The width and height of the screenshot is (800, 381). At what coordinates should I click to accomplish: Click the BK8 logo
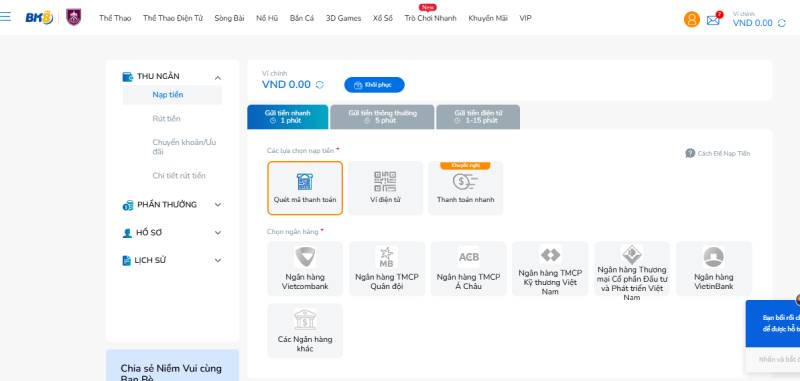click(x=39, y=18)
